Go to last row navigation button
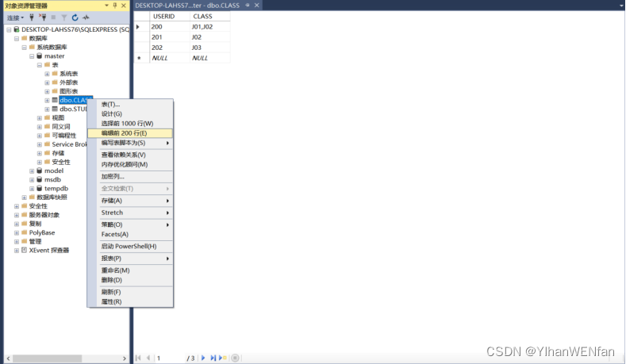The height and width of the screenshot is (364, 626). (x=213, y=358)
